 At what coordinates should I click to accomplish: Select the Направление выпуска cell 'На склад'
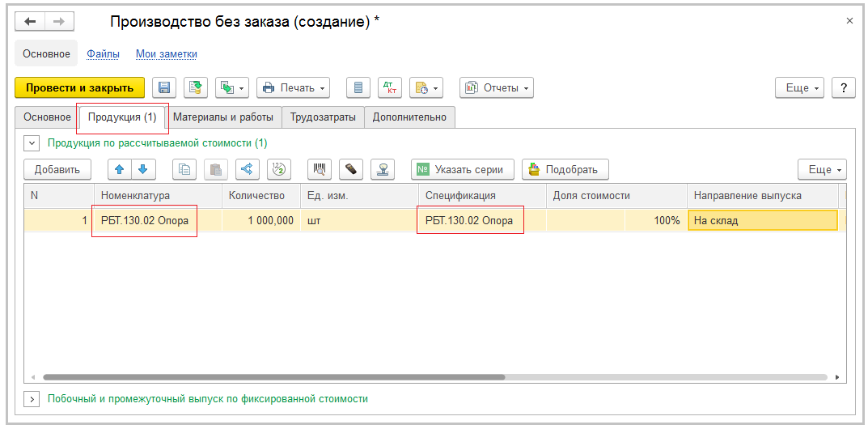pyautogui.click(x=761, y=220)
